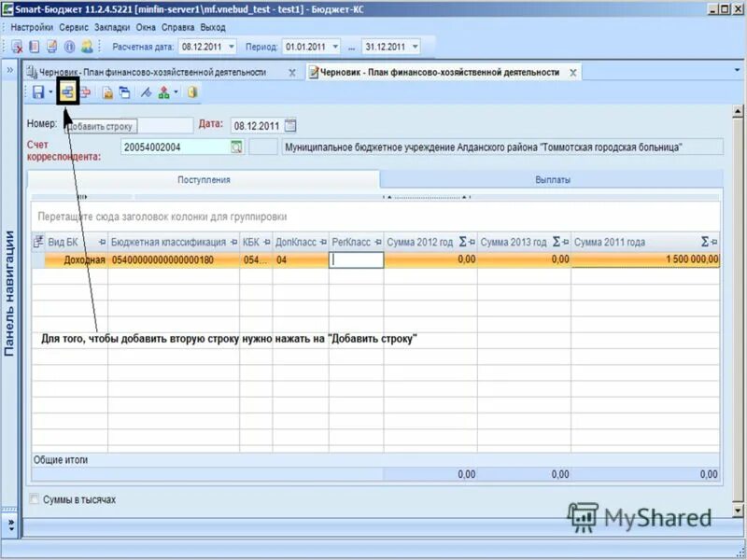Click the Дата field 08.12.2011

click(258, 126)
